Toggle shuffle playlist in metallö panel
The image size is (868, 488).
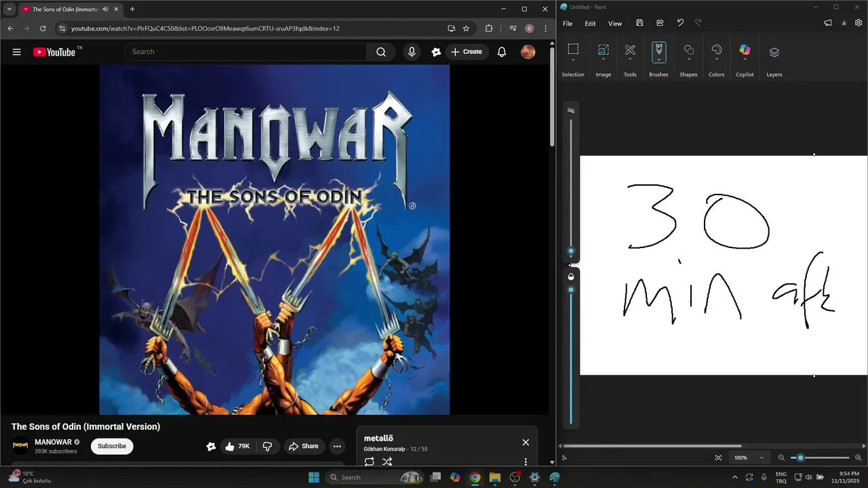coord(387,462)
